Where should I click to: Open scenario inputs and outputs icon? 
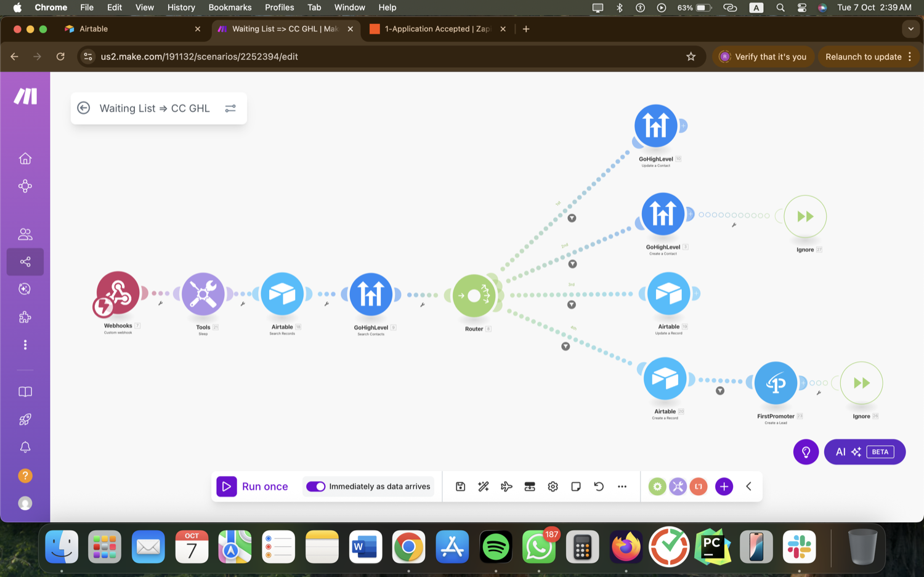(530, 486)
